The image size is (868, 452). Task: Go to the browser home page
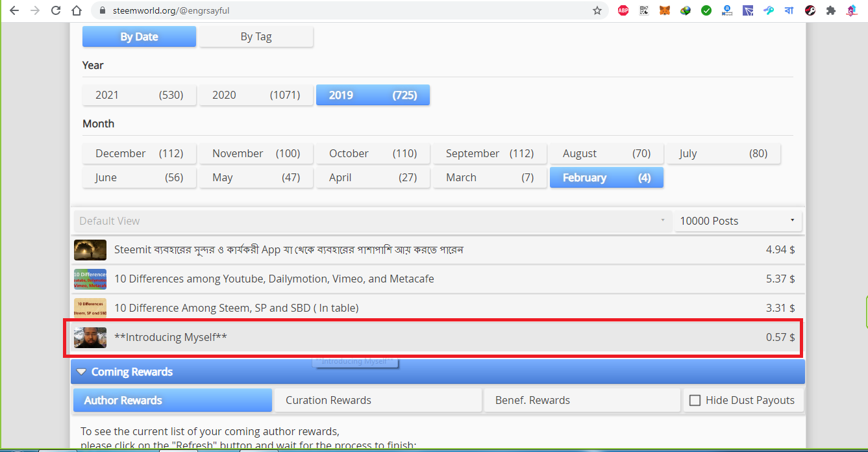77,10
